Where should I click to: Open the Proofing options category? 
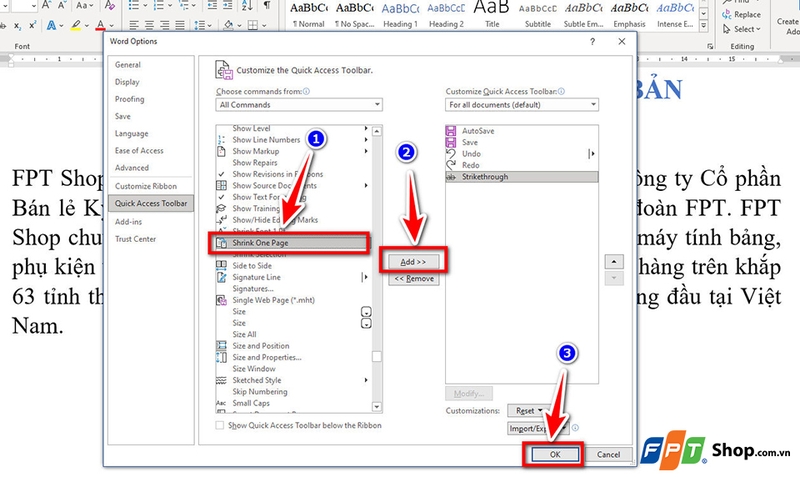(x=129, y=99)
